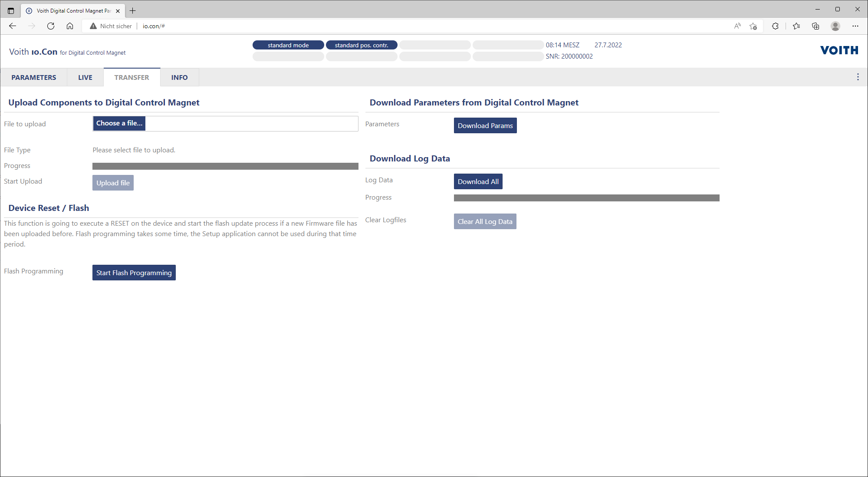Click Clear All Log Data button
Viewport: 868px width, 477px height.
484,221
